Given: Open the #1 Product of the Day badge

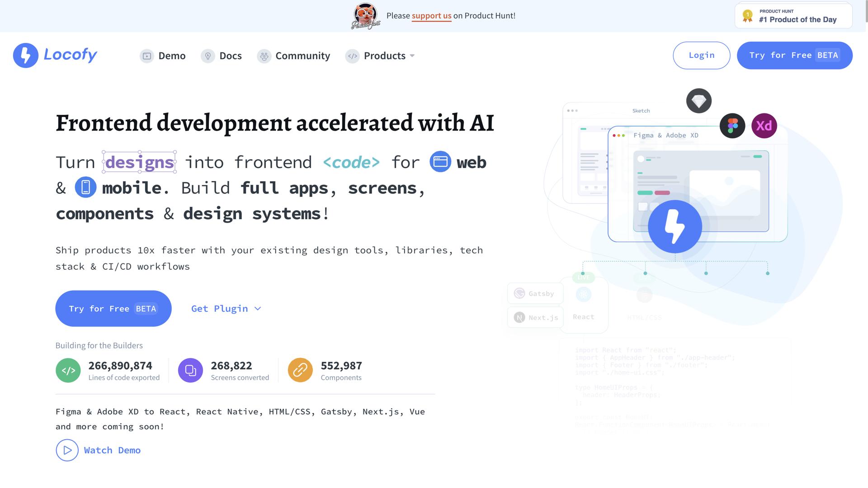Looking at the screenshot, I should pyautogui.click(x=793, y=16).
